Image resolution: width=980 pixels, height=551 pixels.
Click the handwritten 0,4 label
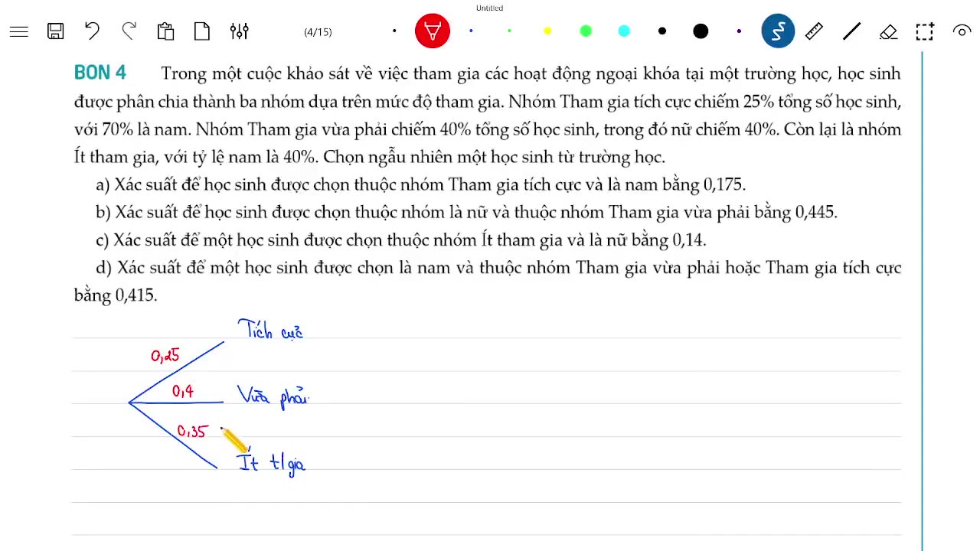[182, 391]
